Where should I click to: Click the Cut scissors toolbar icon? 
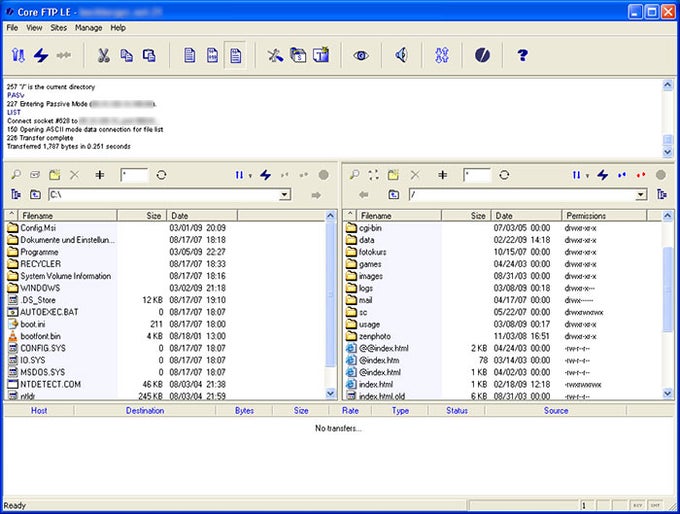tap(103, 56)
